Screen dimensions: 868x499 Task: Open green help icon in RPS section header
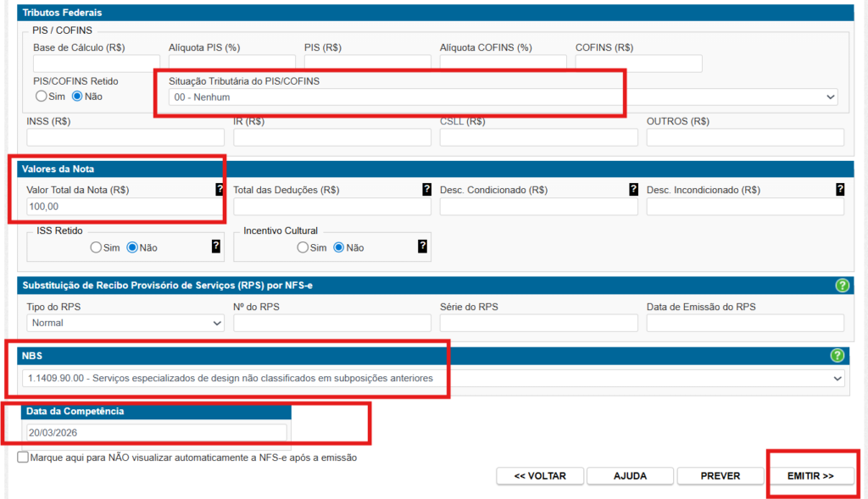[x=842, y=286]
